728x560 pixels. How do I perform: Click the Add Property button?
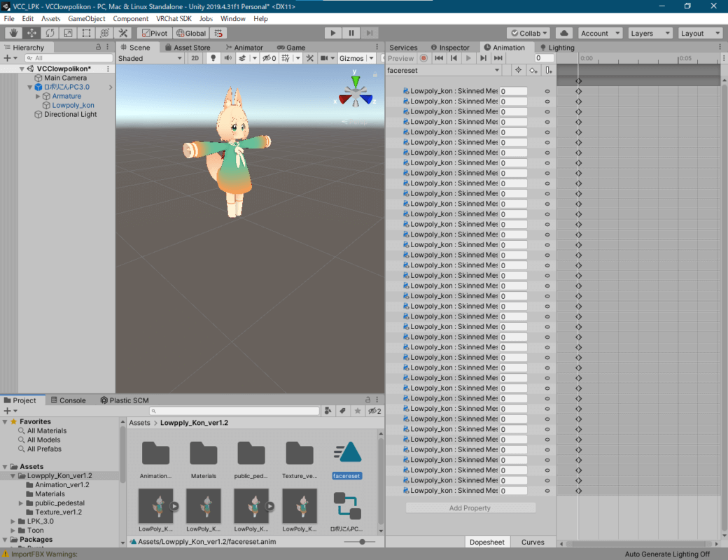470,508
